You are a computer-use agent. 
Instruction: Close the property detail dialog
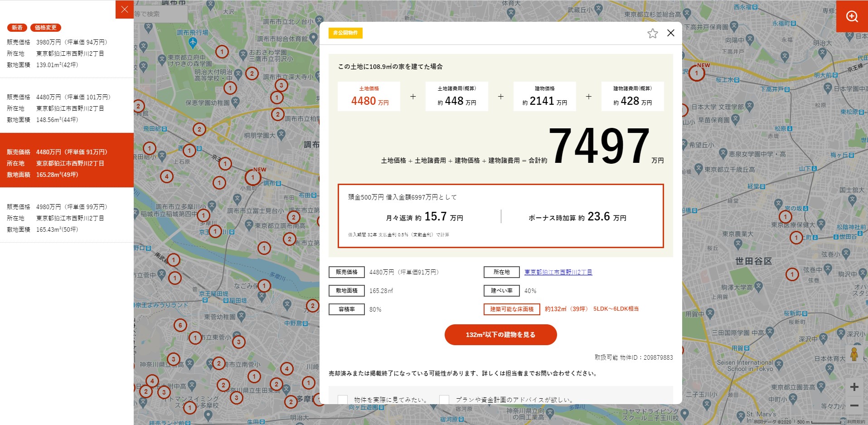click(671, 33)
